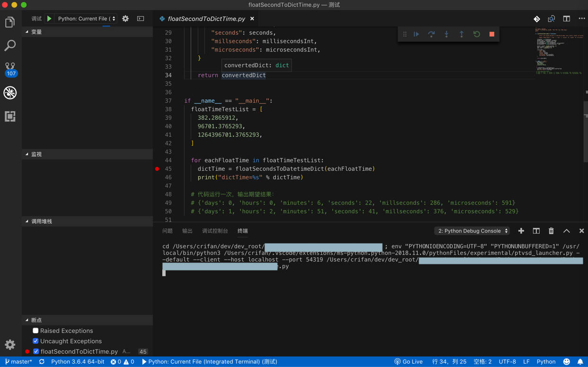
Task: Click Go Live in the status bar
Action: [409, 362]
